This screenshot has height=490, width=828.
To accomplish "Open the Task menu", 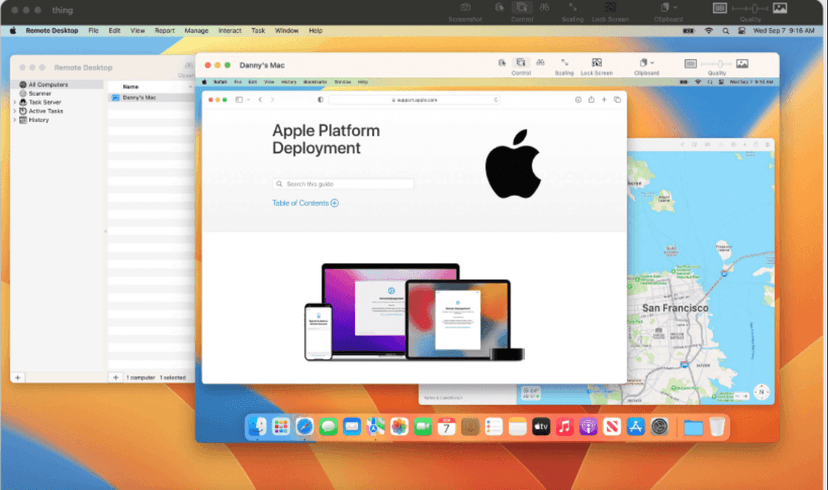I will point(258,31).
